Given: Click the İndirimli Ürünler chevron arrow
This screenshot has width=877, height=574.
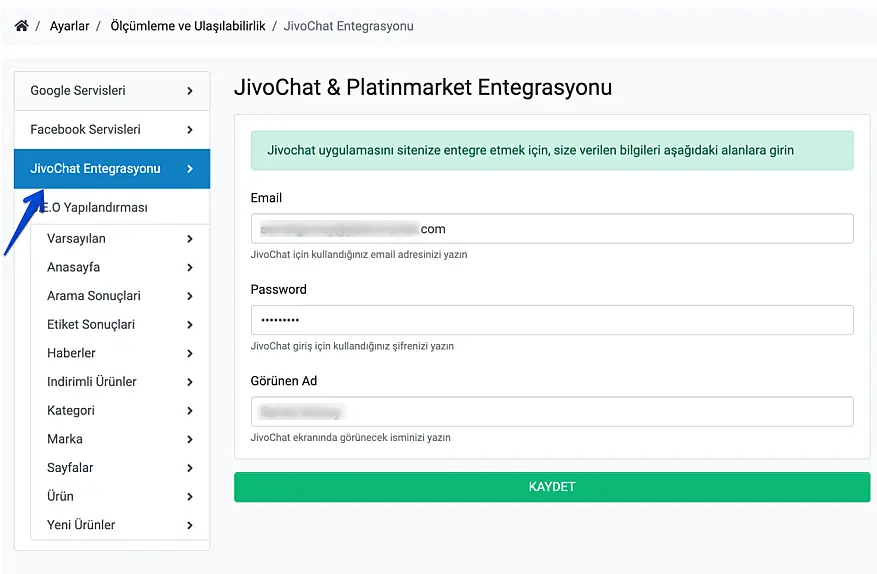Looking at the screenshot, I should pos(190,382).
